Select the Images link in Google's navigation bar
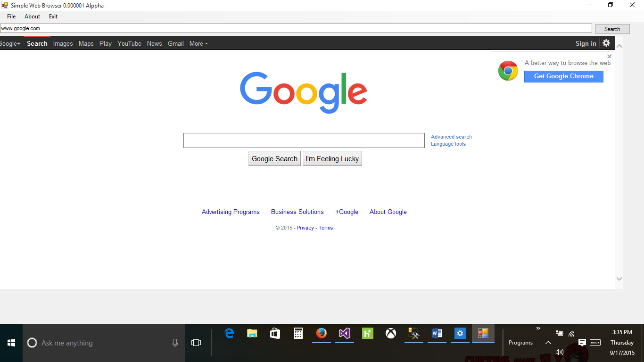Viewport: 644px width, 362px height. (x=63, y=43)
